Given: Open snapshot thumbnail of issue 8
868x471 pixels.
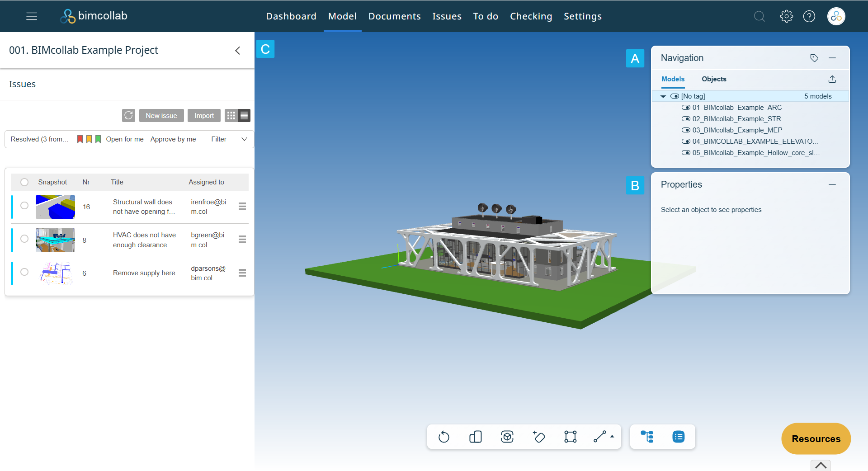Looking at the screenshot, I should (x=55, y=240).
